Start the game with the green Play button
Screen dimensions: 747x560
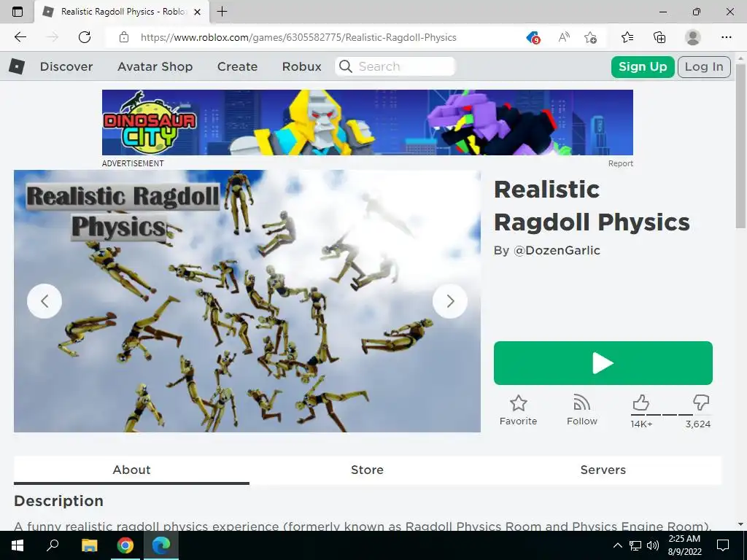603,363
